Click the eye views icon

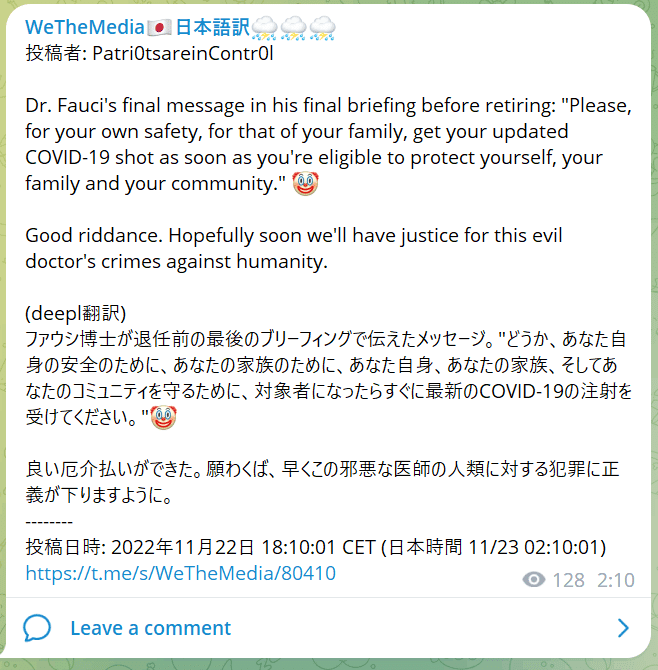[x=534, y=580]
